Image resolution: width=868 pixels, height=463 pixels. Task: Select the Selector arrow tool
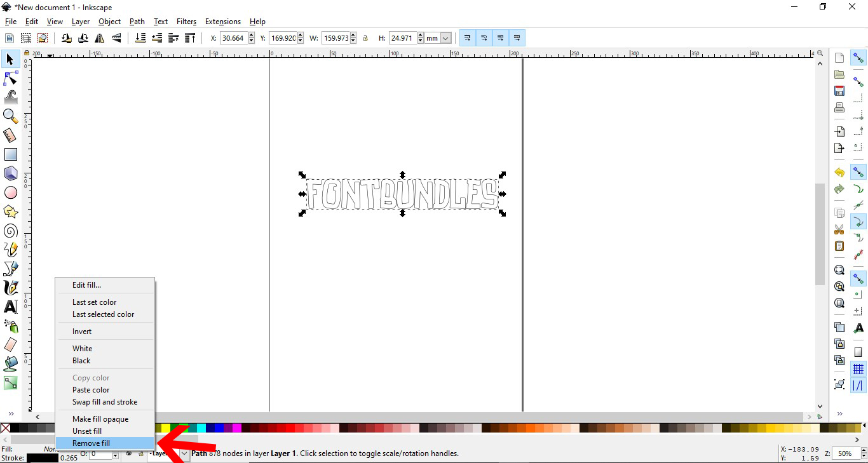[10, 60]
